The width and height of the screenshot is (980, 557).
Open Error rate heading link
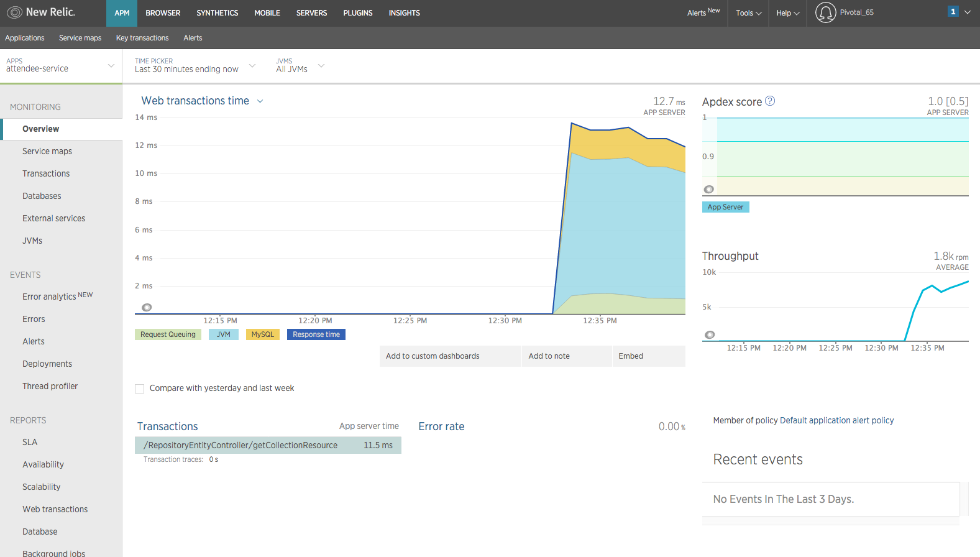coord(441,426)
